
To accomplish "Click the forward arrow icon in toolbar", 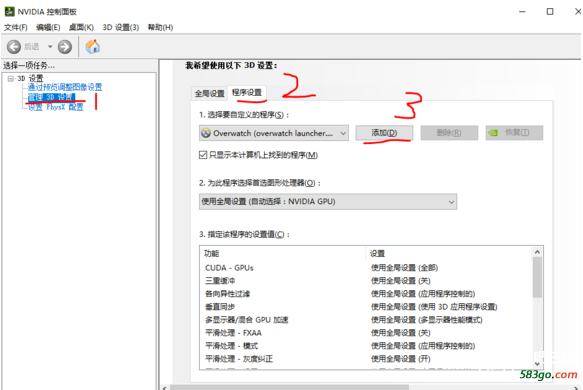I will pos(65,47).
